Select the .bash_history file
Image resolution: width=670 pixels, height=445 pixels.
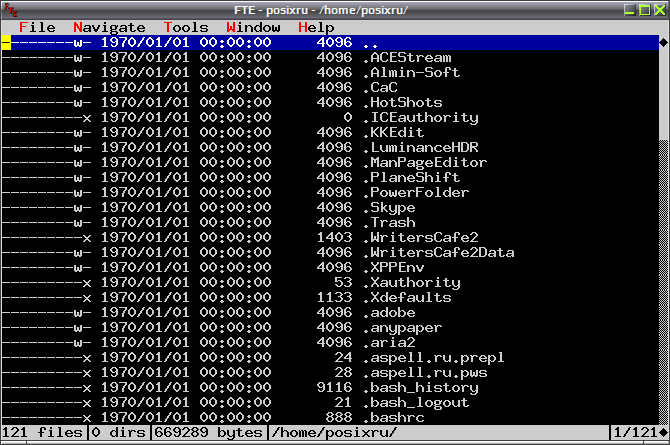click(330, 387)
